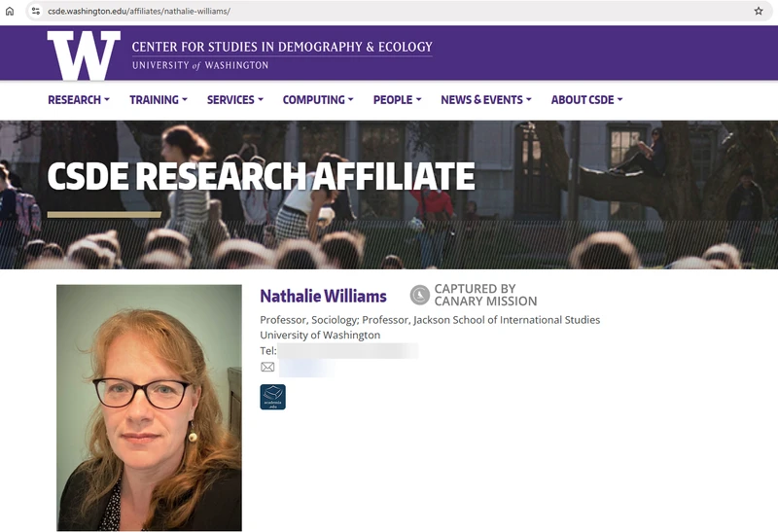Open the Computing dropdown menu
This screenshot has width=778, height=532.
tap(318, 100)
